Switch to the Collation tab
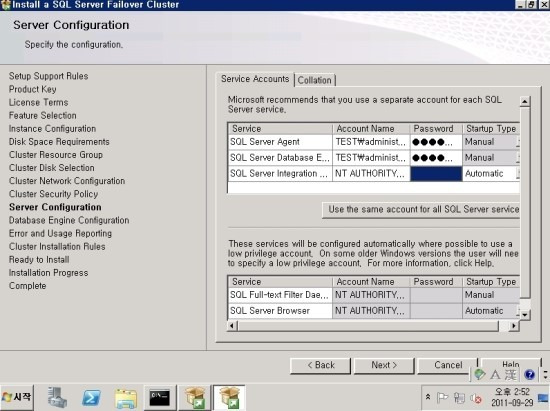Image resolution: width=550 pixels, height=411 pixels. pos(315,80)
